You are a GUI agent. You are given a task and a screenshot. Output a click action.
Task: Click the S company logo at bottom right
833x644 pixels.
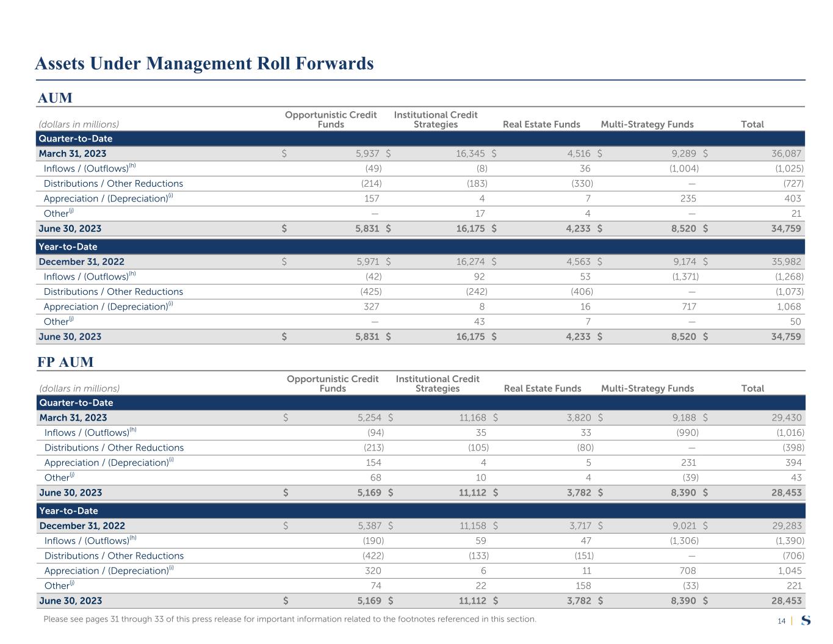click(x=806, y=621)
